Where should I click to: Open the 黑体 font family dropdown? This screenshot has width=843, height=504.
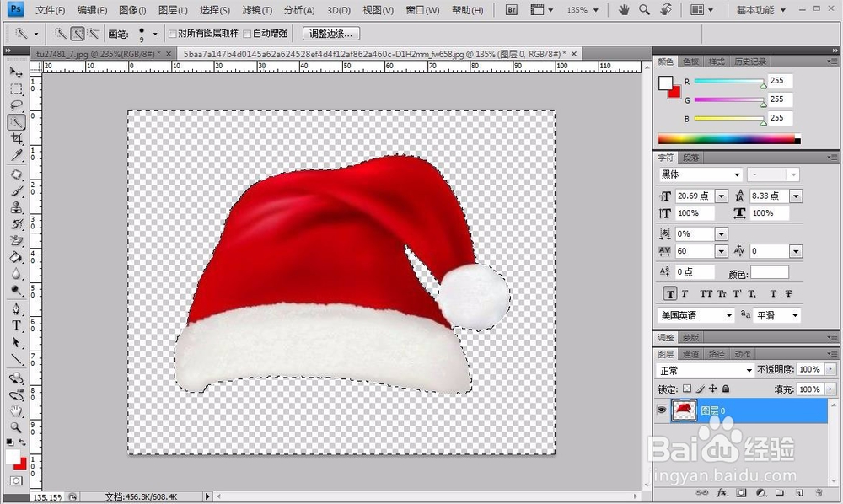point(737,174)
